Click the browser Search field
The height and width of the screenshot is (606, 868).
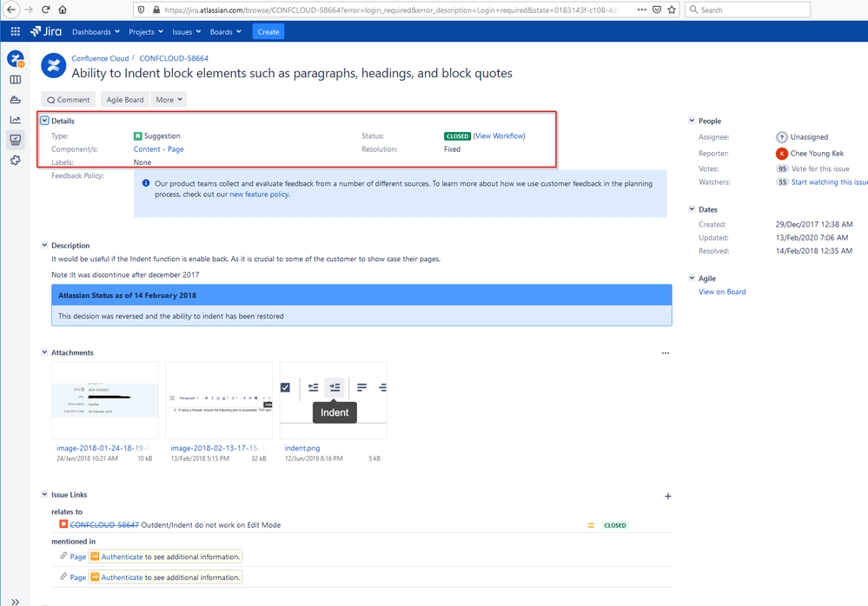tap(748, 10)
